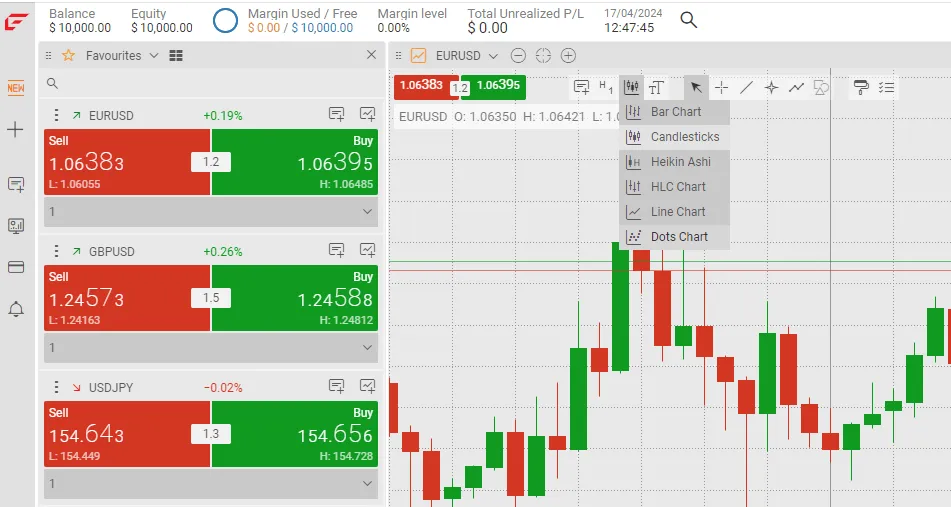Open new order icon for GBPUSD
951x507 pixels.
[x=337, y=250]
